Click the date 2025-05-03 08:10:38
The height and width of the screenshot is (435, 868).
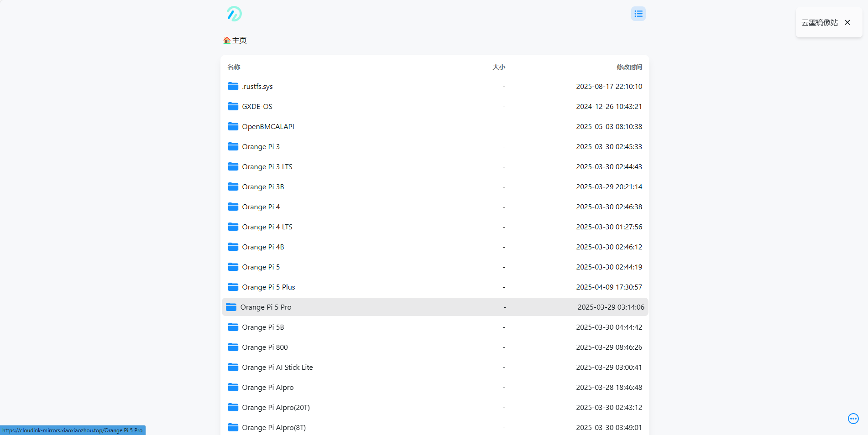609,127
